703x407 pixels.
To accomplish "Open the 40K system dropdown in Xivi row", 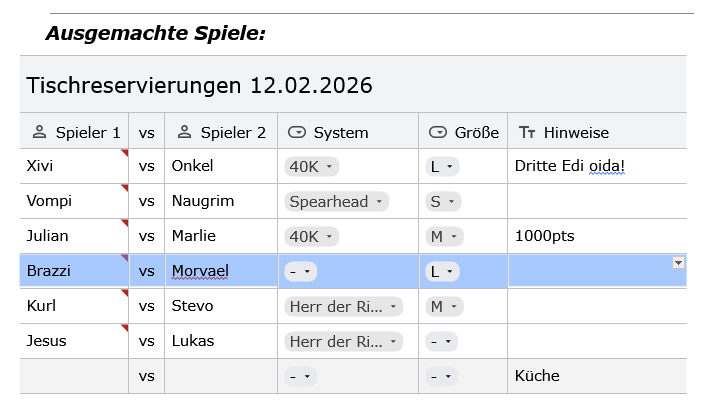I will [312, 166].
